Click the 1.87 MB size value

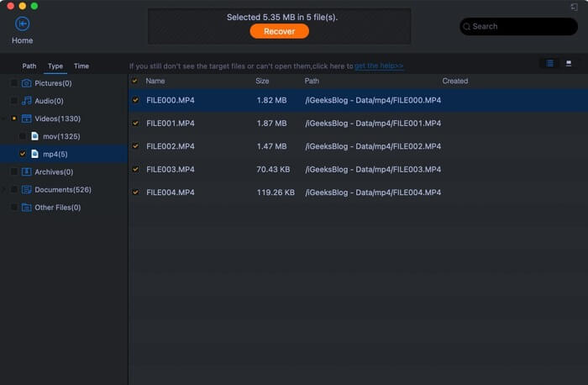coord(271,123)
